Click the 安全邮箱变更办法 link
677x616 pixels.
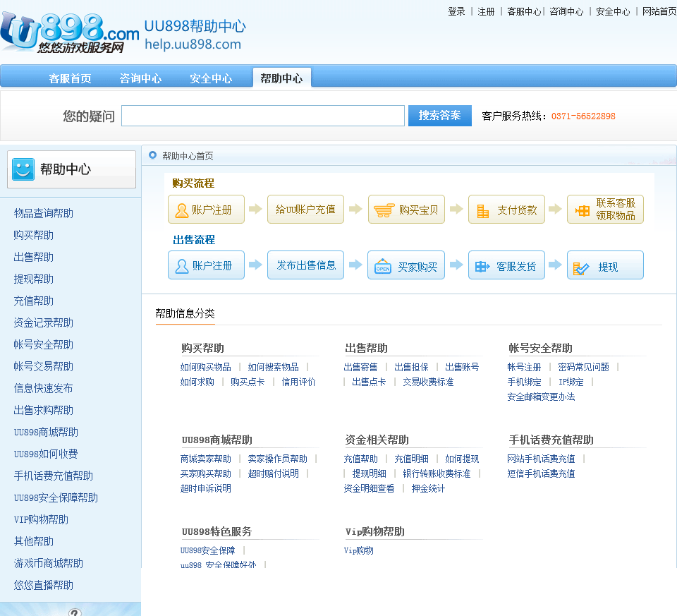tap(541, 397)
